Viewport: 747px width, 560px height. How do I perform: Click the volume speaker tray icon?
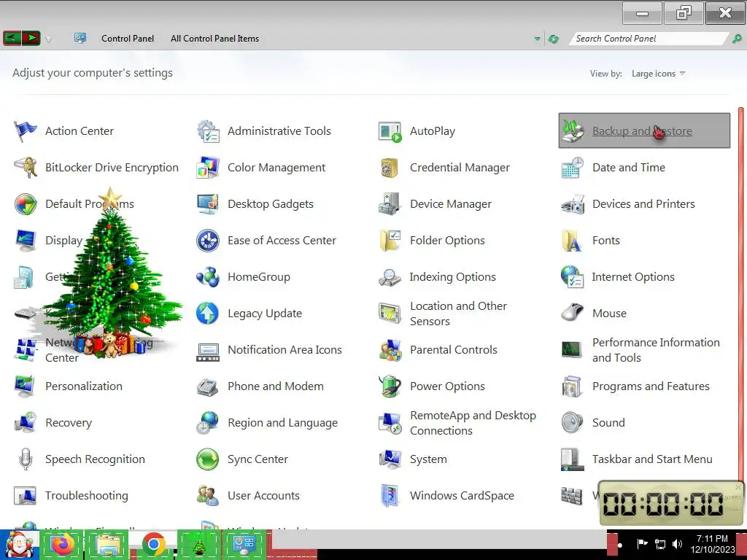[677, 544]
